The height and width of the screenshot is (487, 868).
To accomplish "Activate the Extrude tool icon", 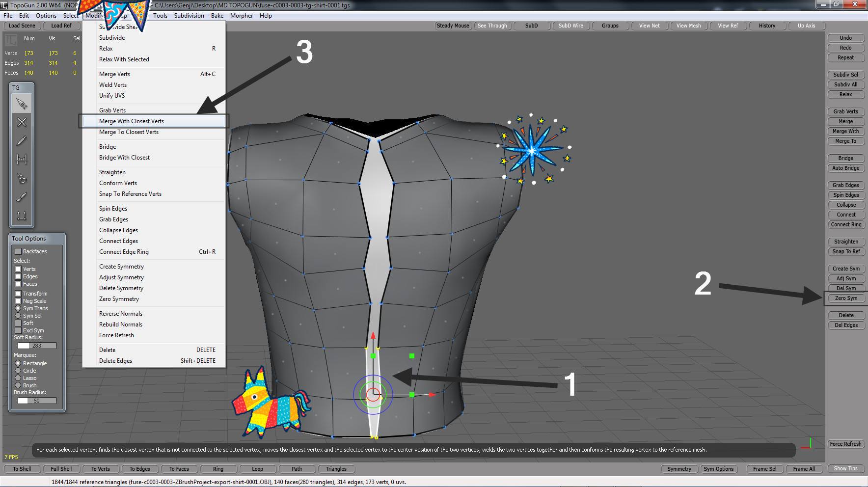I will coord(22,216).
